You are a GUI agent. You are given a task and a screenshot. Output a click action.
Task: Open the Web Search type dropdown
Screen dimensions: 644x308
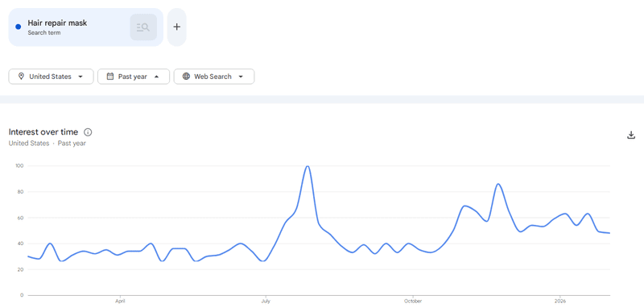point(214,77)
